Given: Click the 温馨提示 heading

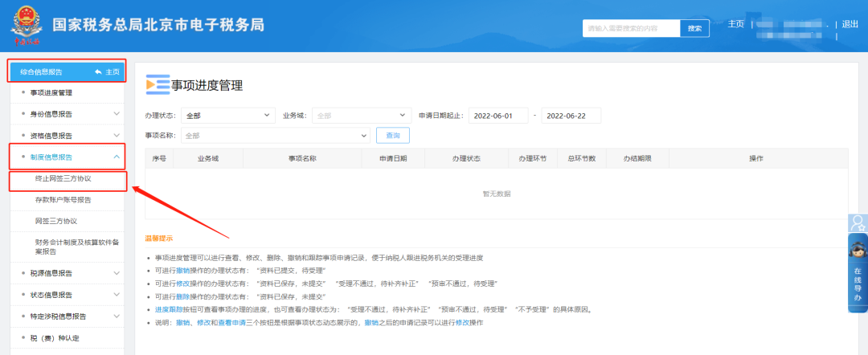Looking at the screenshot, I should pyautogui.click(x=159, y=239).
